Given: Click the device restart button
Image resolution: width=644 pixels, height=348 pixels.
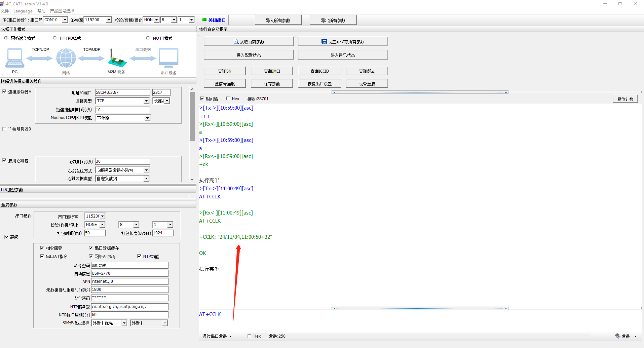Looking at the screenshot, I should click(367, 84).
